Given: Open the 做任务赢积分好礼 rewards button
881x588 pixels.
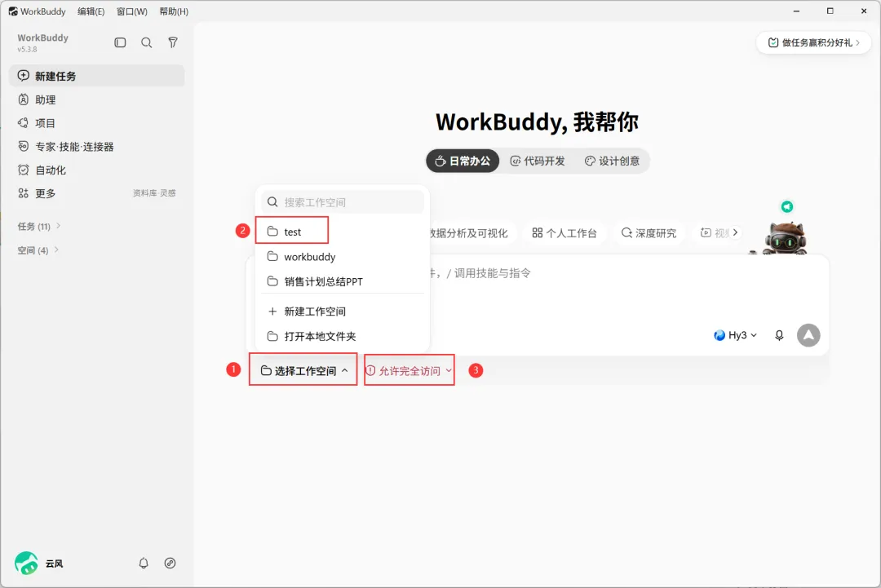Looking at the screenshot, I should coord(813,42).
